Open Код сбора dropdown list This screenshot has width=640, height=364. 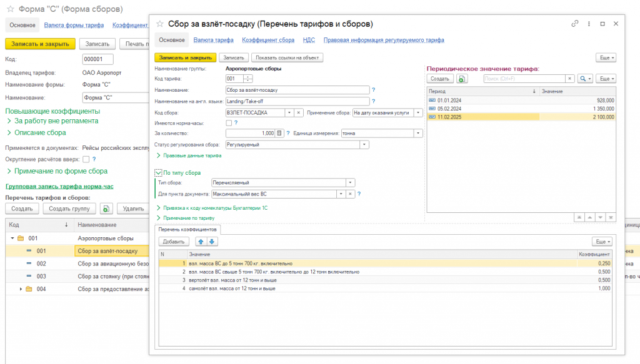point(289,112)
